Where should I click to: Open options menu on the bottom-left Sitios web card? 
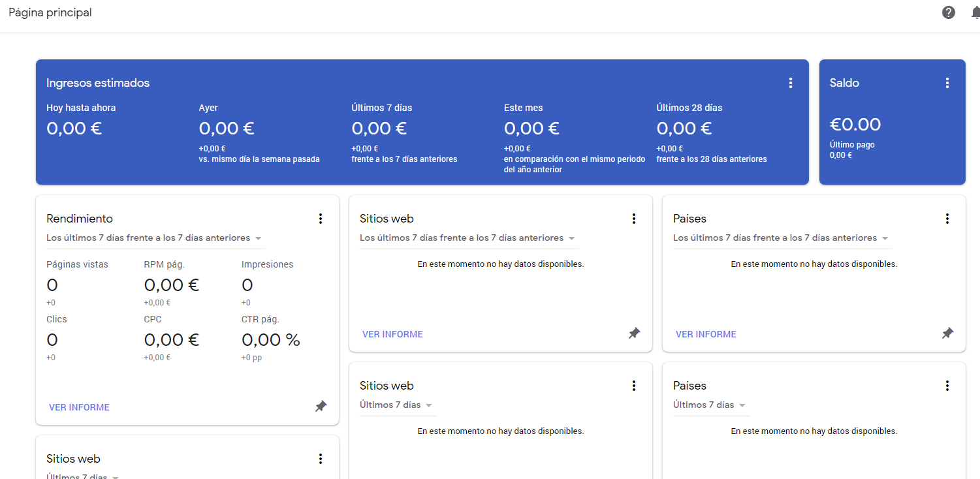pos(321,459)
